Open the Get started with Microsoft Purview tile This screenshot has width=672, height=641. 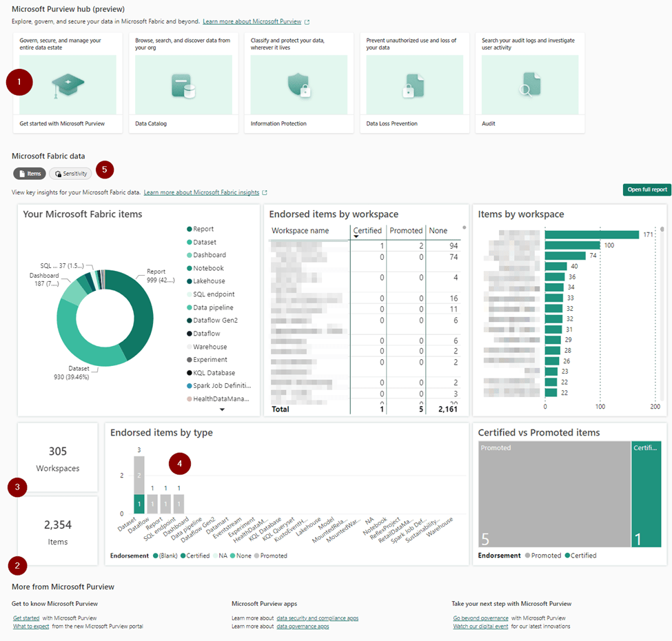point(68,83)
